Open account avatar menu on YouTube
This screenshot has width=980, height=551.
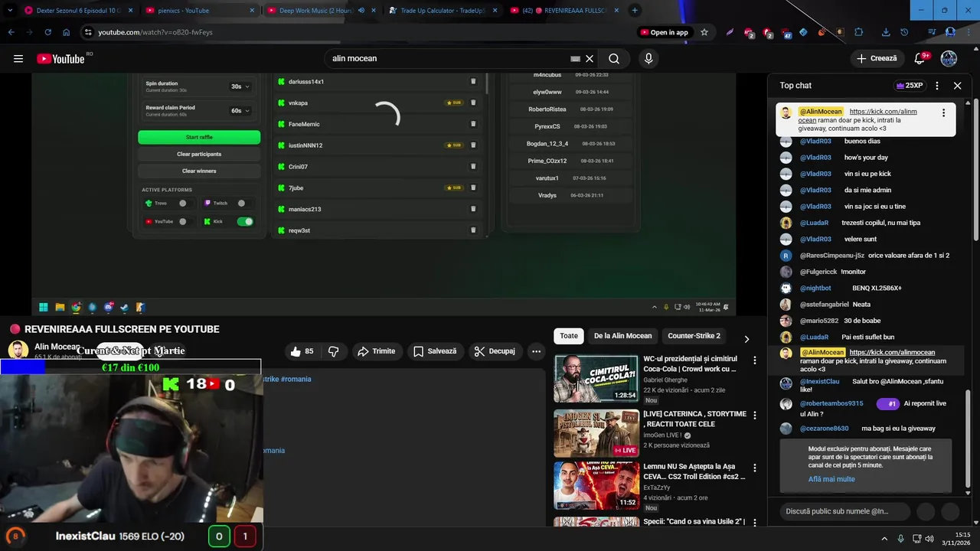949,59
